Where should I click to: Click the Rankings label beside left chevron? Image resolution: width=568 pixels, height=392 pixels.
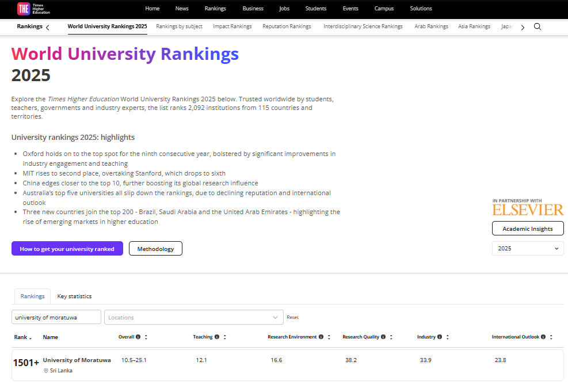click(30, 26)
